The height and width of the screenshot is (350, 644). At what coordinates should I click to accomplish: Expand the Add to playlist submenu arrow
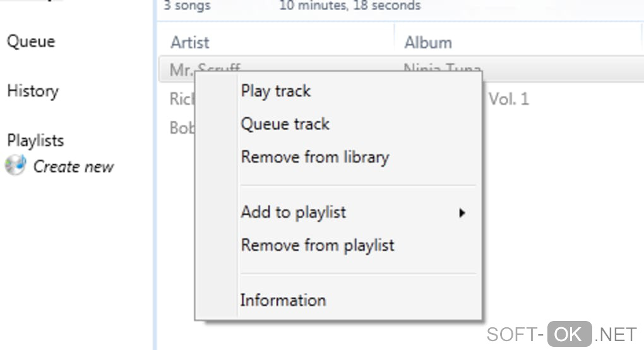[x=462, y=213]
